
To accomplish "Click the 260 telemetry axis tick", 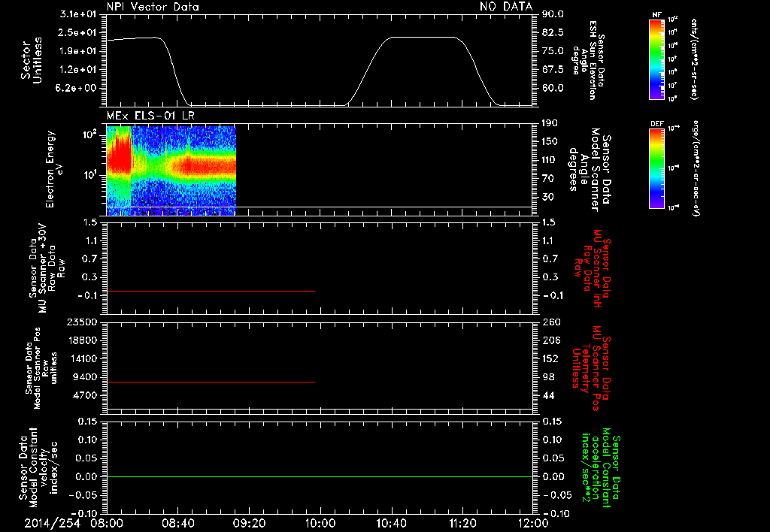I will point(551,322).
